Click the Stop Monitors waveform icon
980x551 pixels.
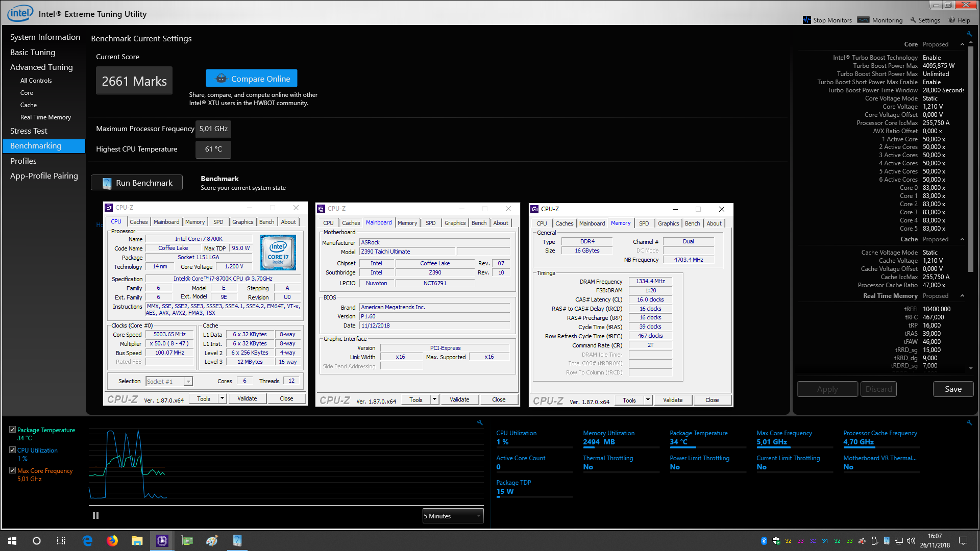806,20
